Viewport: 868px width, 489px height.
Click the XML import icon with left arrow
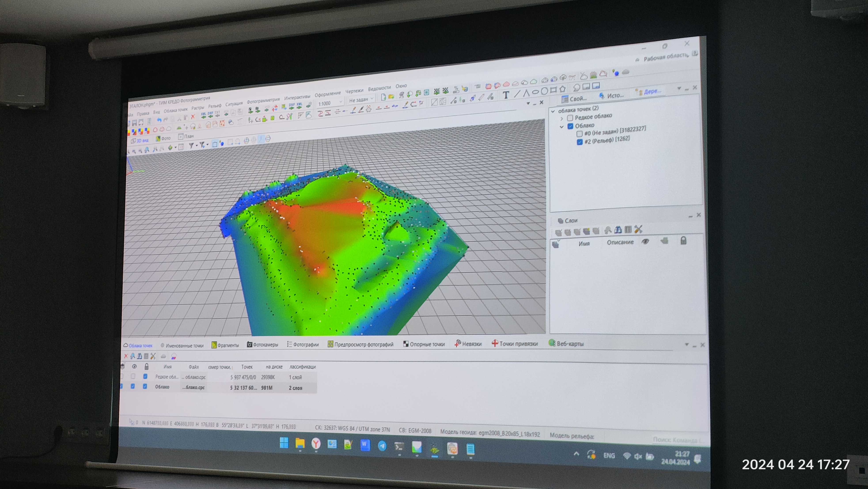click(x=203, y=115)
